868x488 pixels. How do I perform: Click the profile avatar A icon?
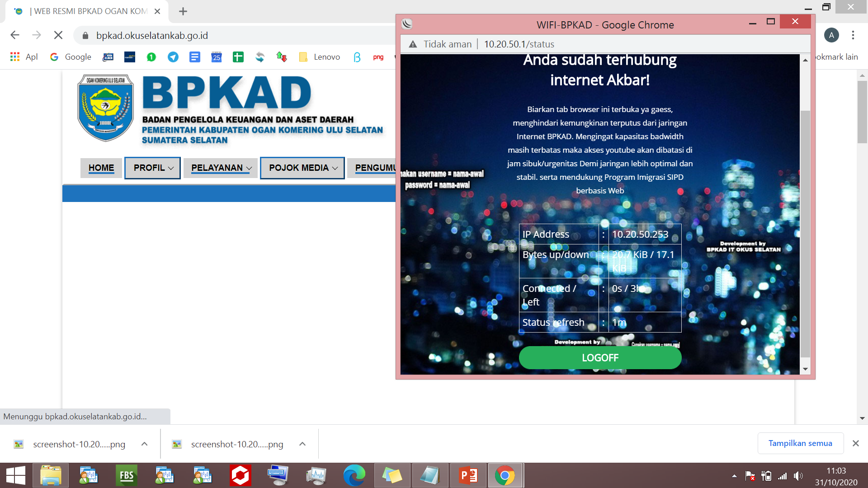(x=831, y=35)
